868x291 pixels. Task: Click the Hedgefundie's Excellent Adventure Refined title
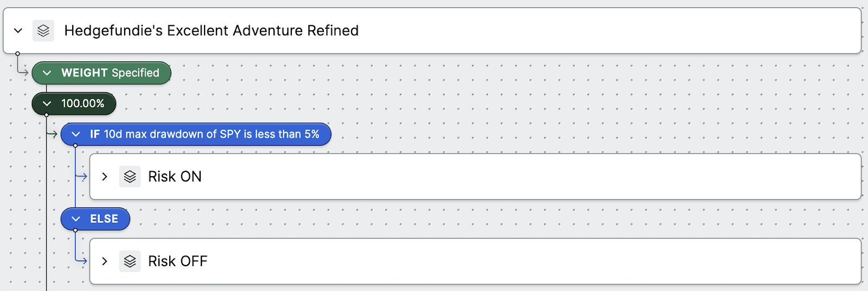212,31
